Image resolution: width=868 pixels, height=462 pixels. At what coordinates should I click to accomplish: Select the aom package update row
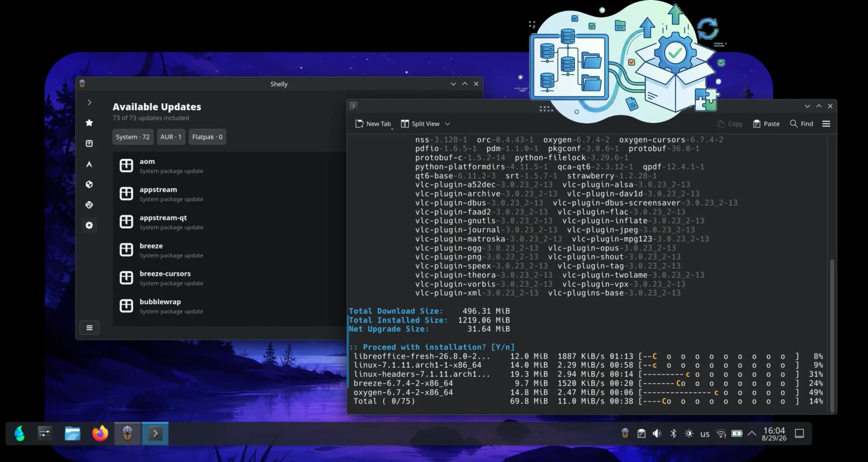(230, 166)
